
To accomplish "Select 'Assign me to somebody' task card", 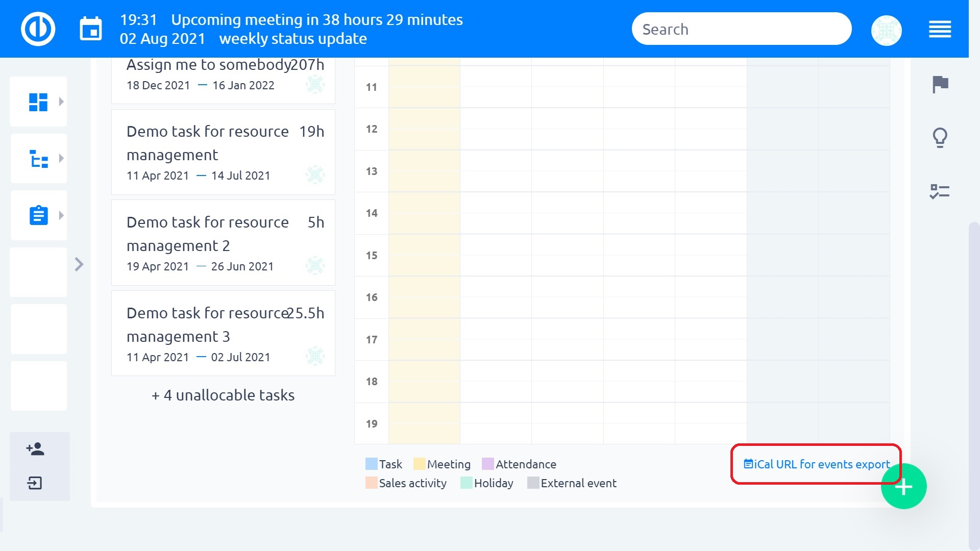I will (223, 81).
